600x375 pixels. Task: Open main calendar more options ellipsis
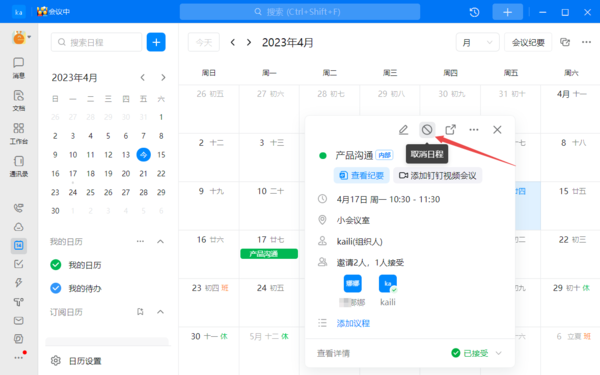pyautogui.click(x=586, y=42)
